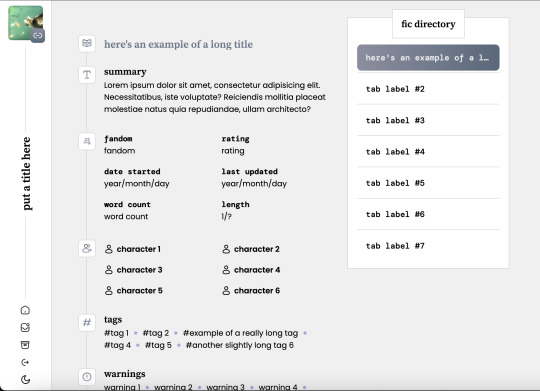The height and width of the screenshot is (391, 540).
Task: Click the 'fic directory' heading
Action: 428,24
